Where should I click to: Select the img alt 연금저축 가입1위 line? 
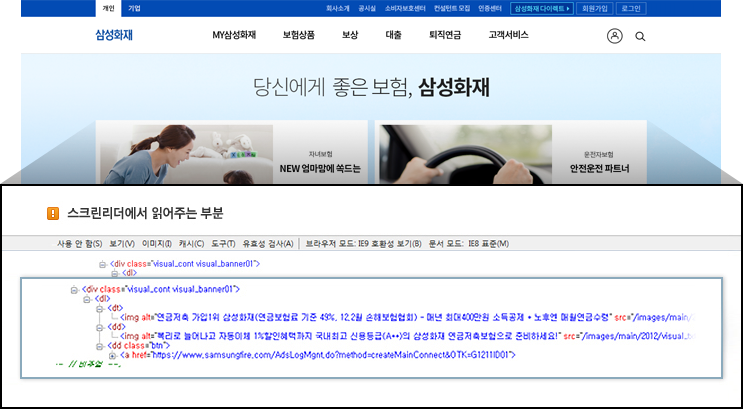point(408,318)
